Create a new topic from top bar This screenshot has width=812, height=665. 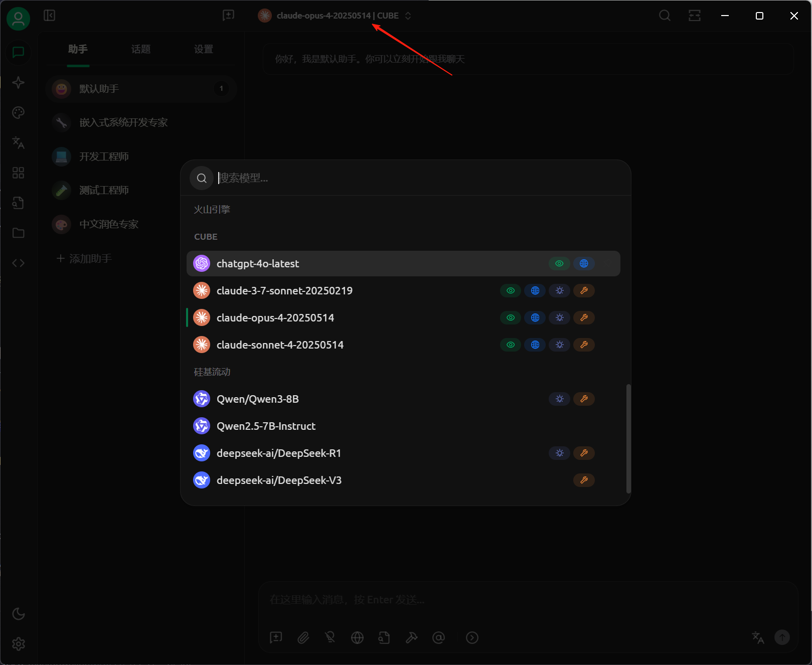(228, 16)
